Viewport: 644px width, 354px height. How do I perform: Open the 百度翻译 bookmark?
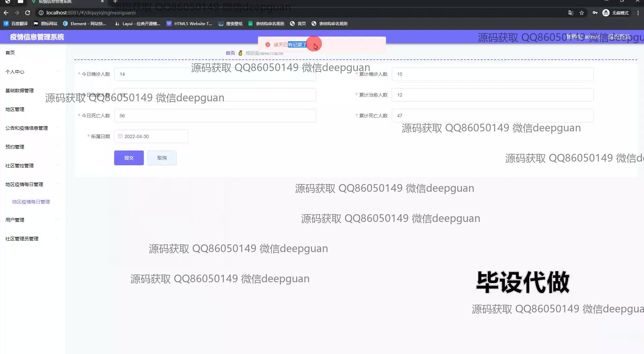pos(15,23)
